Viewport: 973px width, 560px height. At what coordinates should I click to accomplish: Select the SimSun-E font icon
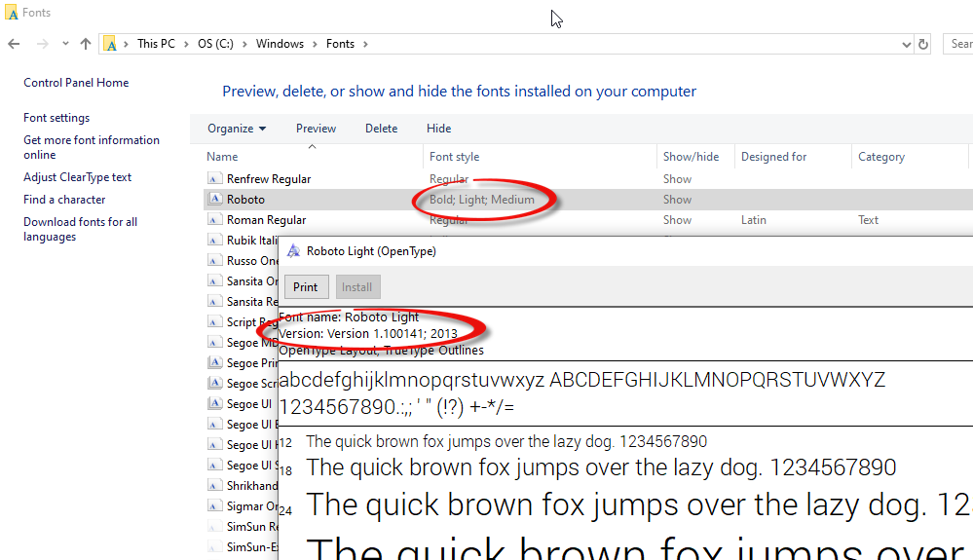click(x=214, y=547)
